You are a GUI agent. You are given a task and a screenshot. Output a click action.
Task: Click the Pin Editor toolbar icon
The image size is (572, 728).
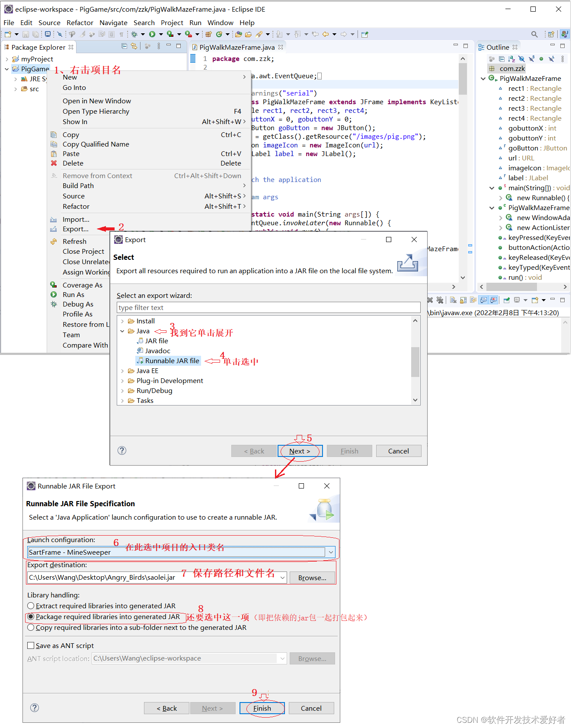pyautogui.click(x=365, y=34)
